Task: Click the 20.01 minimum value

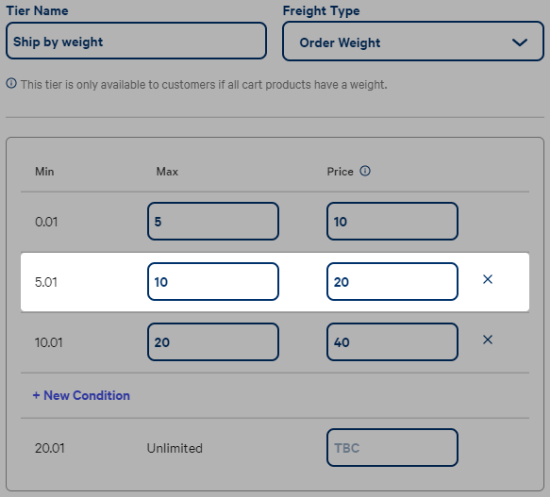Action: click(x=49, y=448)
